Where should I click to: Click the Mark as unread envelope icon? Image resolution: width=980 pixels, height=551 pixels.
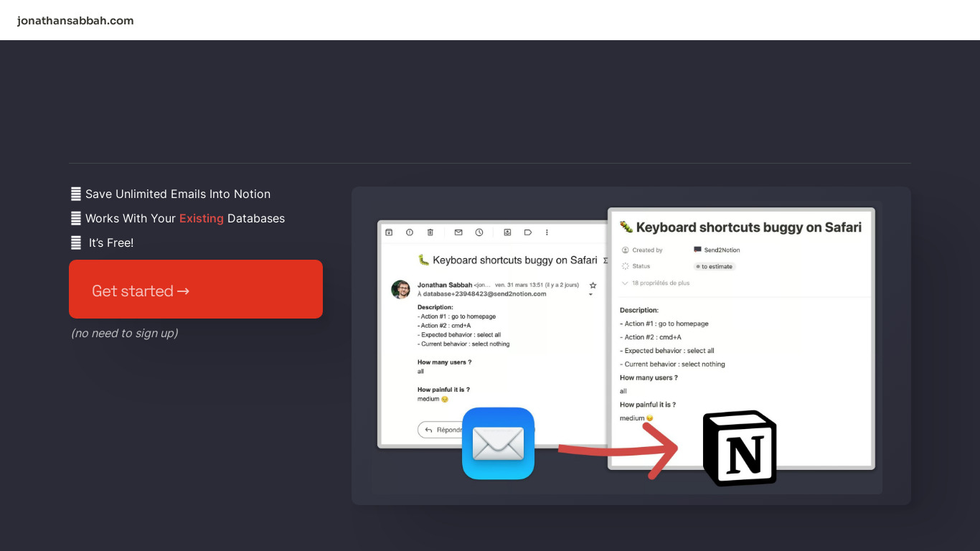pos(458,232)
